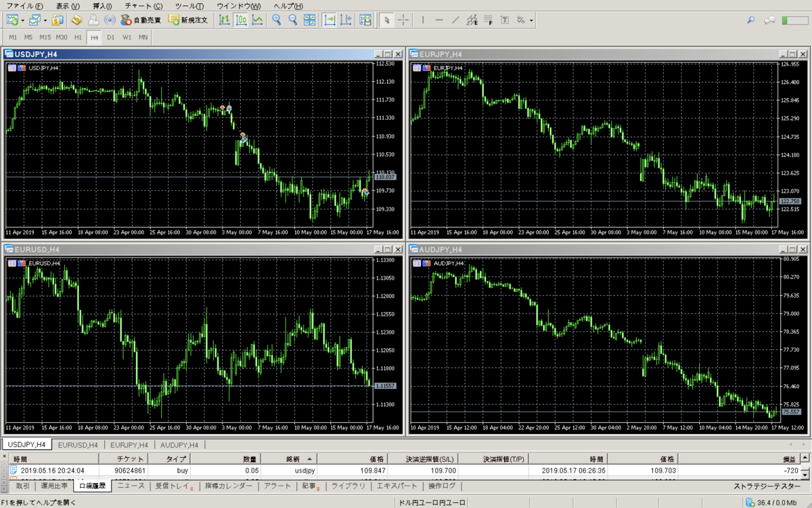Screen dimensions: 812x508
Task: Open the ツール menu
Action: [x=189, y=5]
